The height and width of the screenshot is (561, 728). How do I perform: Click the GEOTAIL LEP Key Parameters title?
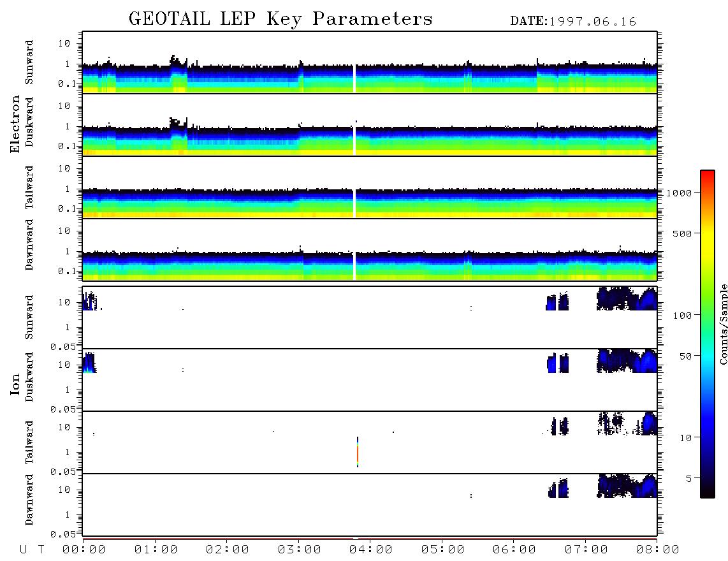pyautogui.click(x=280, y=19)
